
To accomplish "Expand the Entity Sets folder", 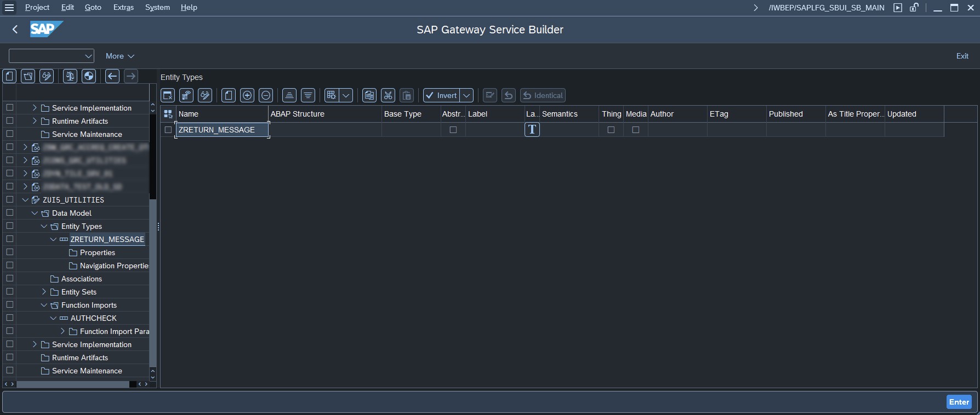I will 44,292.
